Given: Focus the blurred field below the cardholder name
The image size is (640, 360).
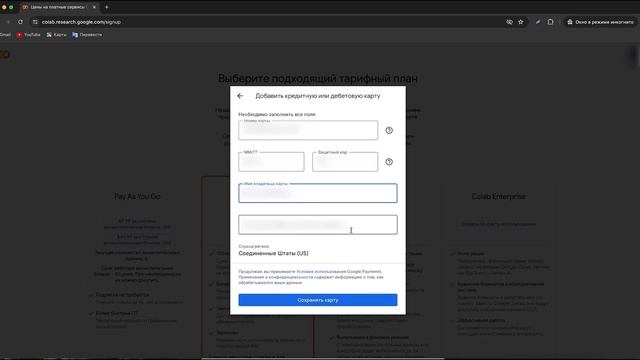Looking at the screenshot, I should click(318, 224).
